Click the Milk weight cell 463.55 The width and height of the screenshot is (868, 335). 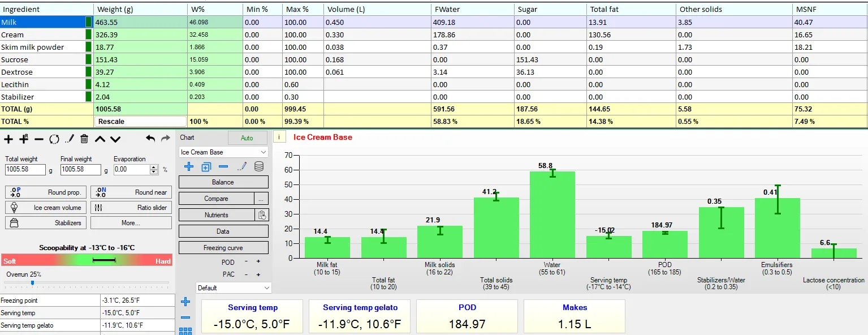pyautogui.click(x=140, y=22)
